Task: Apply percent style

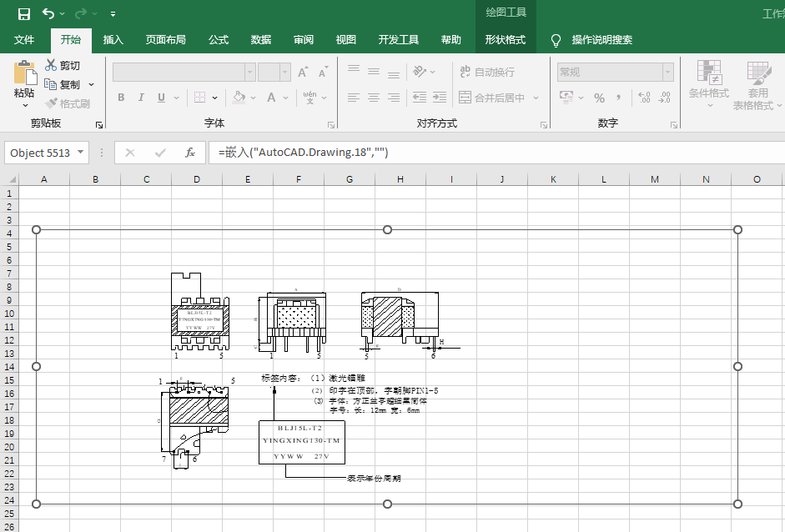Action: coord(599,98)
